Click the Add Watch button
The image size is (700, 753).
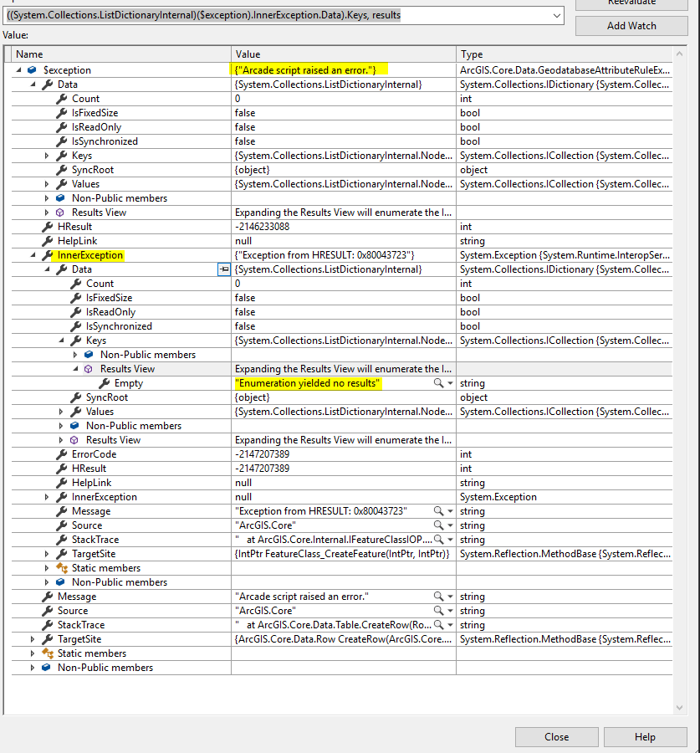[x=631, y=26]
